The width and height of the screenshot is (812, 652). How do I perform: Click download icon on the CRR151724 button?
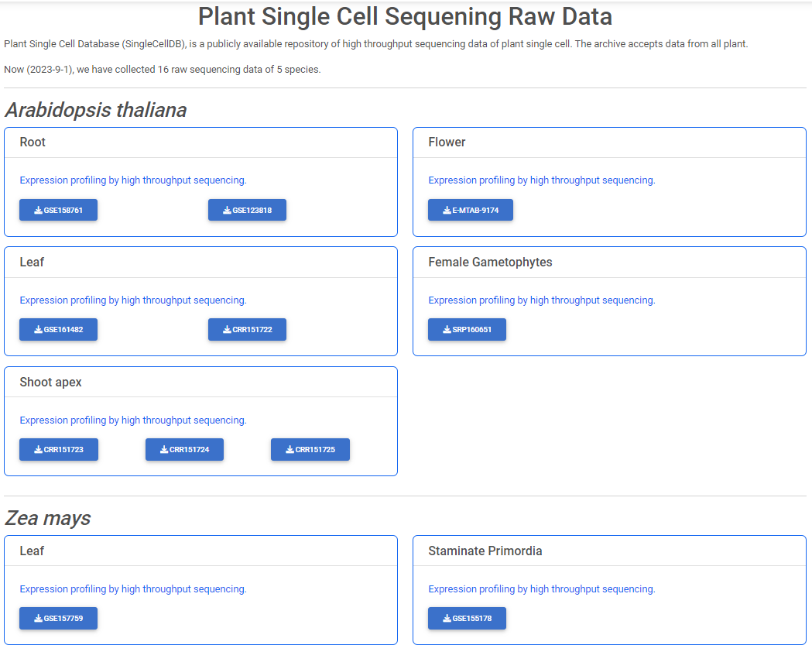[163, 450]
